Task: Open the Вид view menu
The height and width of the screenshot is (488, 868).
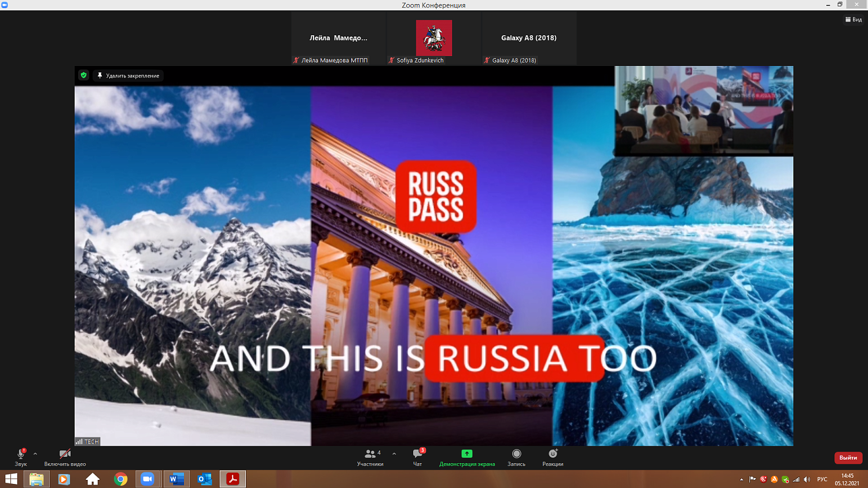Action: click(x=854, y=20)
